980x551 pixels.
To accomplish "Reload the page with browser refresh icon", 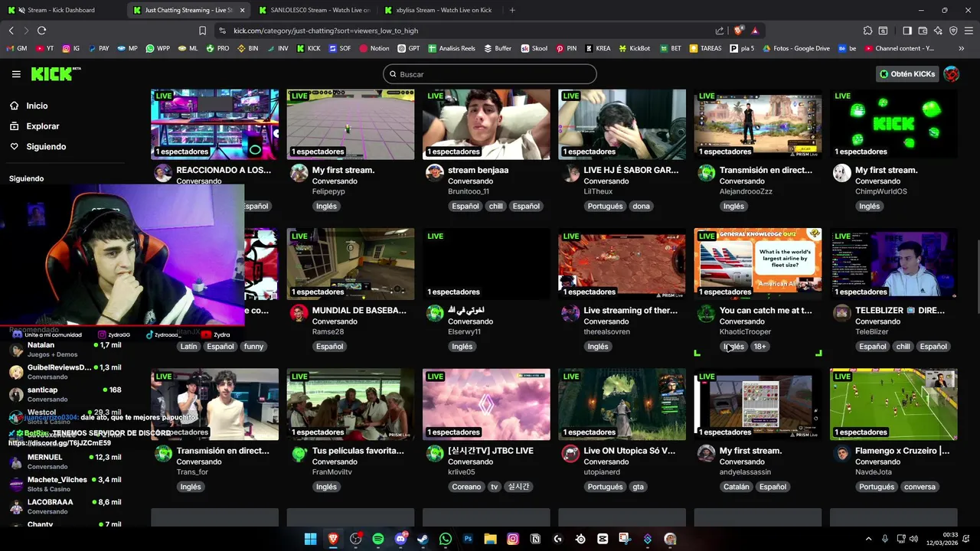I will pos(41,31).
